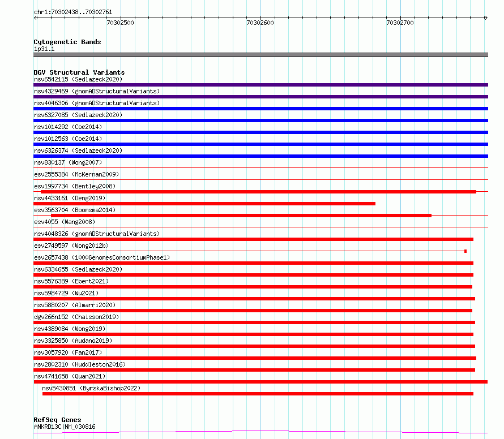Image resolution: width=504 pixels, height=439 pixels.
Task: Select nsv5880207 (Almarri2020) label
Action: [x=75, y=305]
